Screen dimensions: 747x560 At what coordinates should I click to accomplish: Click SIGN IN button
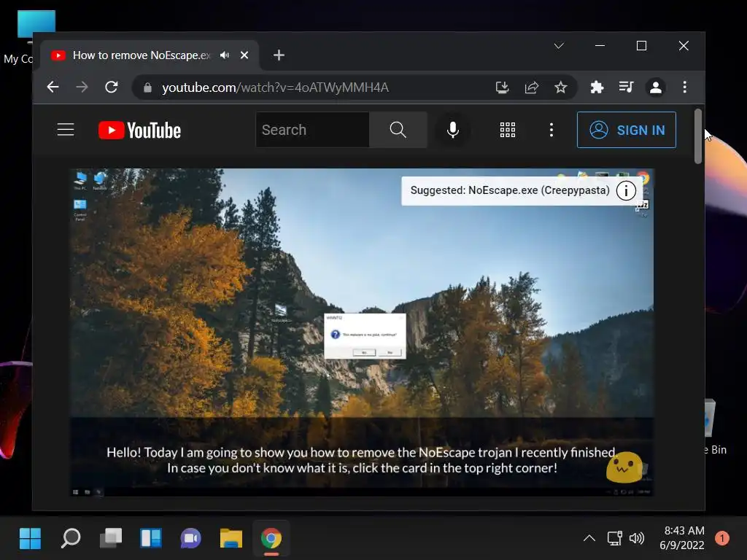click(x=627, y=130)
